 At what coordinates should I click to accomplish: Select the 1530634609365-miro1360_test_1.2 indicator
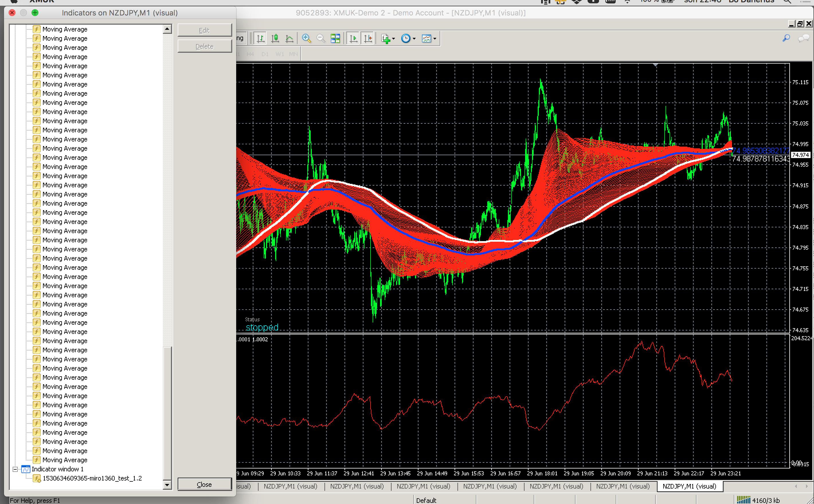(92, 478)
